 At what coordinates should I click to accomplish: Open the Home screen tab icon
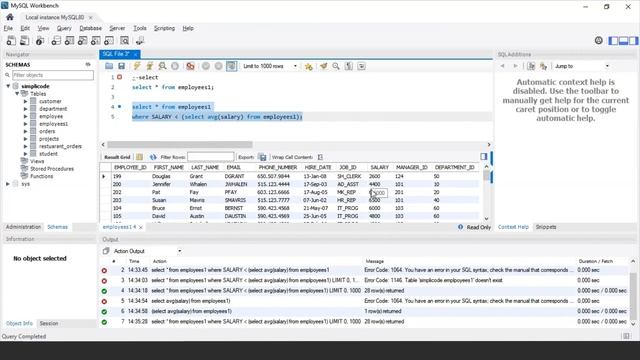[10, 17]
